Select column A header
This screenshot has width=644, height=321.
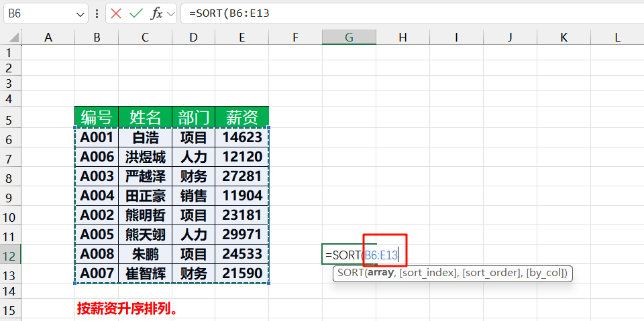point(48,38)
